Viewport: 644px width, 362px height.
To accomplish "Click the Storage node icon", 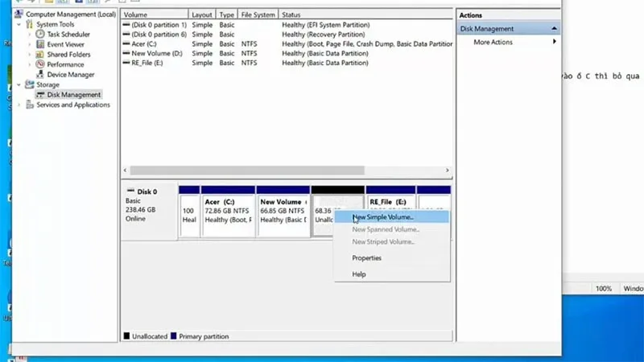I will (x=29, y=84).
